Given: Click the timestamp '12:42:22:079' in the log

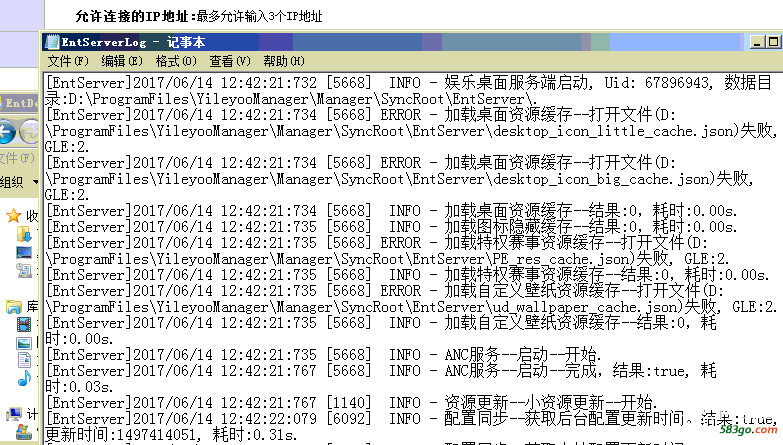Looking at the screenshot, I should click(x=268, y=419).
